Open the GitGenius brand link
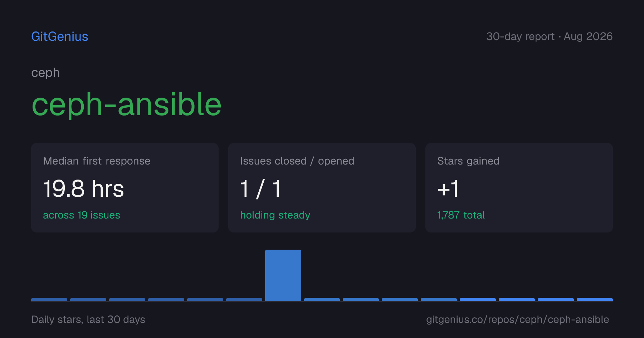The height and width of the screenshot is (338, 644). 60,36
